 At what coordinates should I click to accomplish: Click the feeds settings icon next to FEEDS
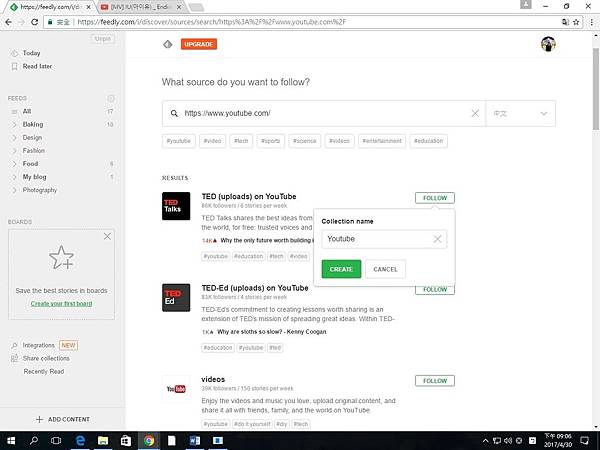[111, 98]
